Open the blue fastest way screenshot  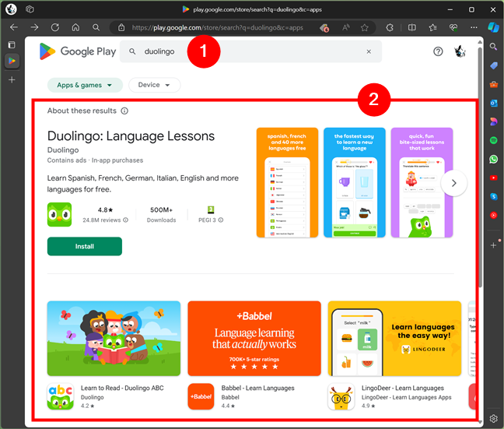(x=355, y=182)
